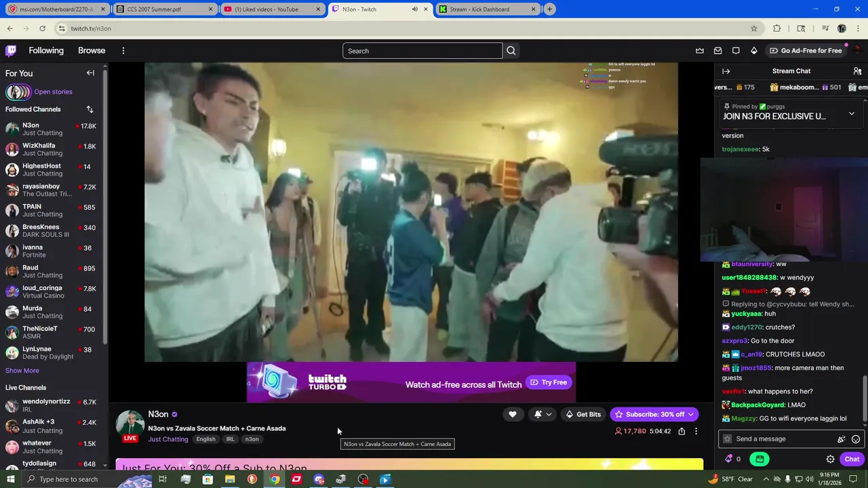Send message with the Chat button
This screenshot has height=488, width=868.
[852, 459]
